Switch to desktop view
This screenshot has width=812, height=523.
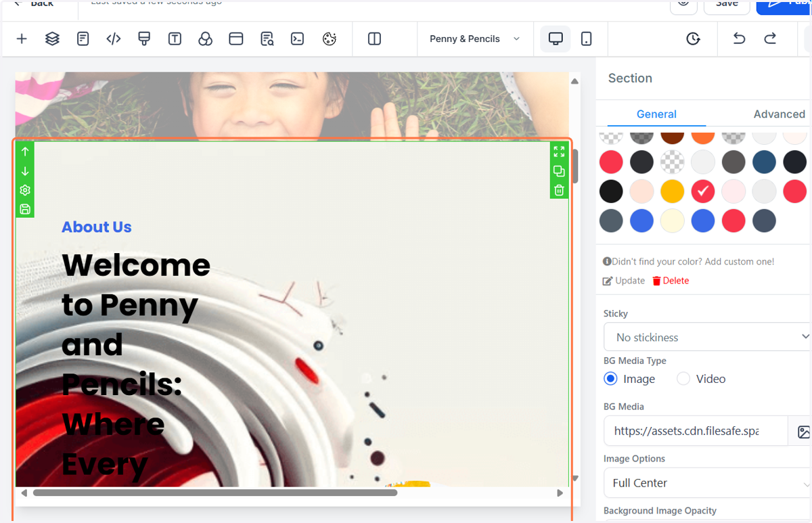point(556,39)
